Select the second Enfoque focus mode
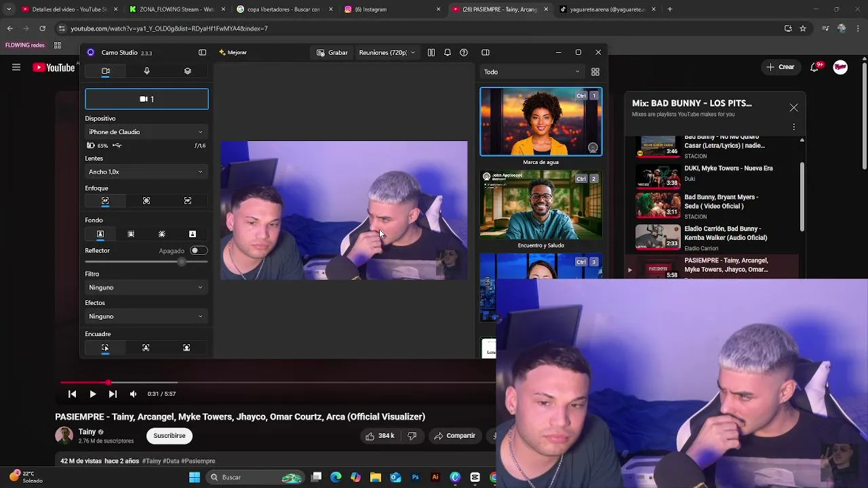 click(x=146, y=201)
